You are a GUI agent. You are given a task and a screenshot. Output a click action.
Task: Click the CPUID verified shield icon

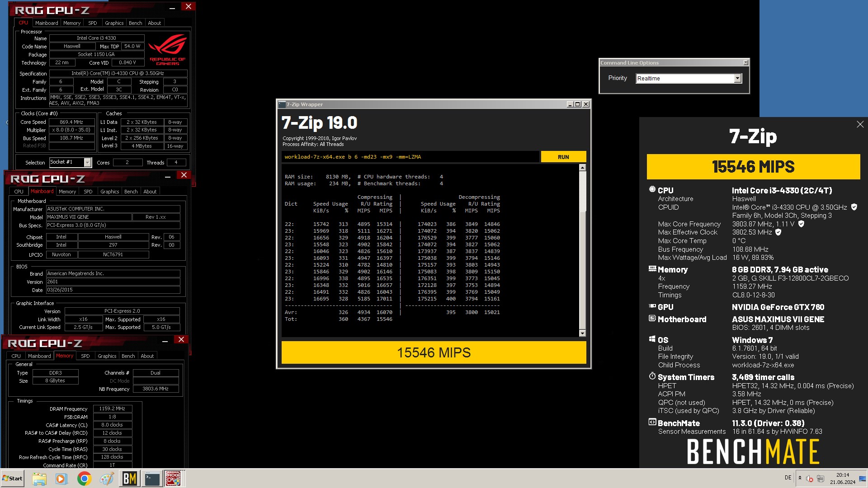click(x=854, y=207)
